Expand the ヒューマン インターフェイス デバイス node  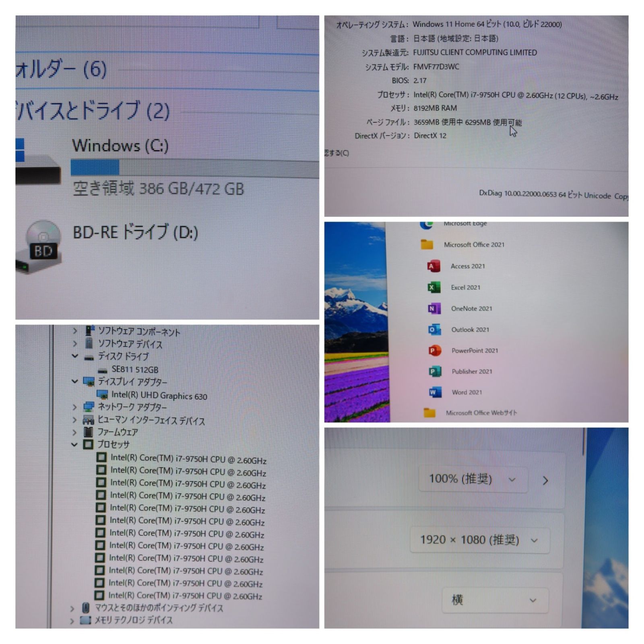coord(74,420)
